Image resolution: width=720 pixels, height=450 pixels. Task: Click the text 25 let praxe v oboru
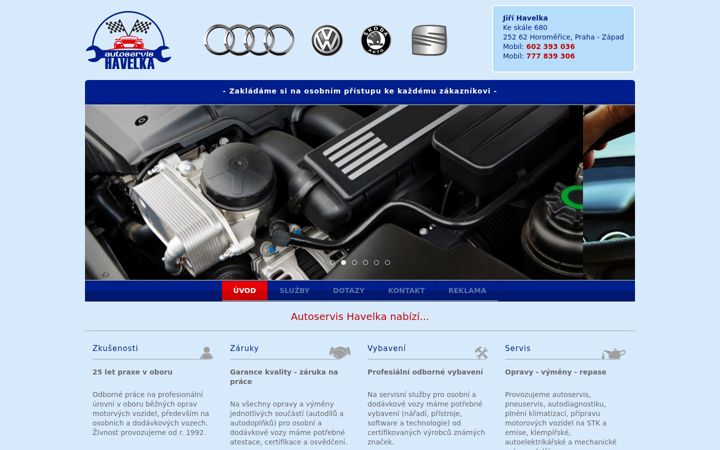[132, 372]
